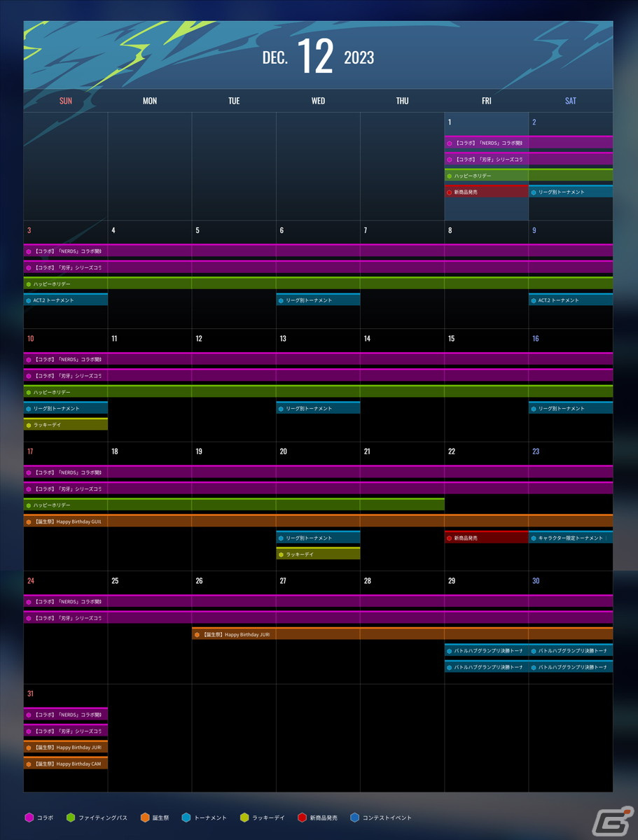Screen dimensions: 638x840
Task: Open リーグ別トーナメント event on December 13
Action: [x=318, y=408]
